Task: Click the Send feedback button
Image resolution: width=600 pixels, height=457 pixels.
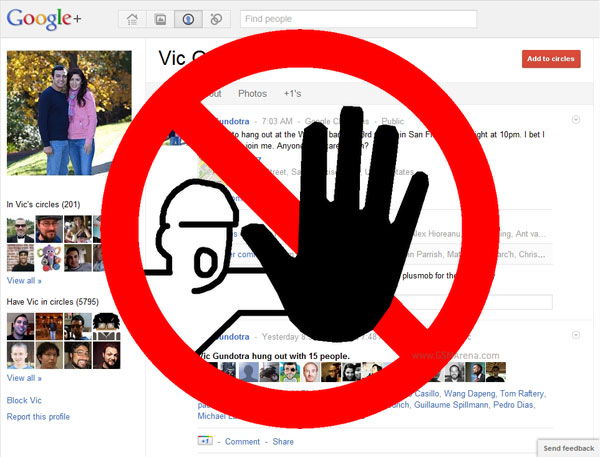Action: click(567, 448)
